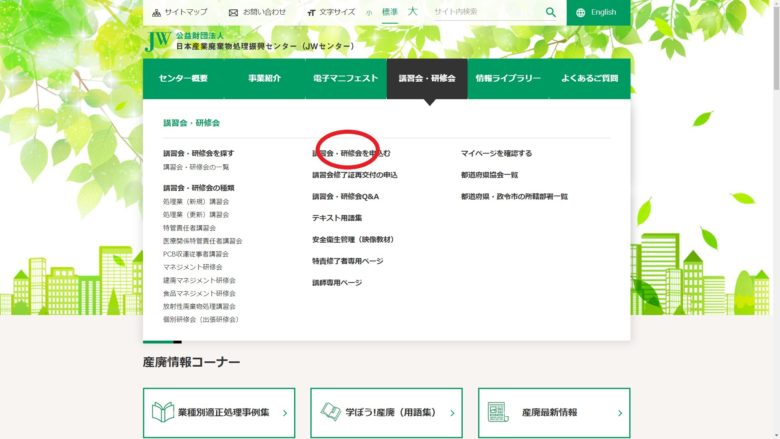Set text size to 標準
This screenshot has height=439, width=780.
click(389, 12)
